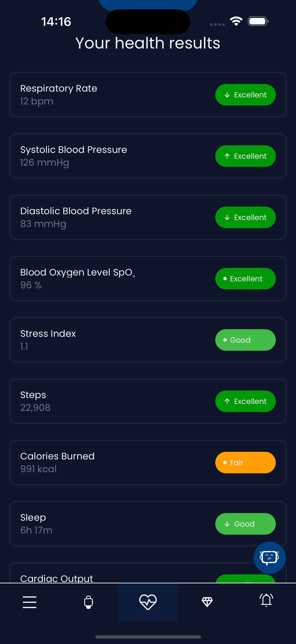Screen dimensions: 296x644
Task: Open the Respiratory Rate card
Action: [148, 95]
